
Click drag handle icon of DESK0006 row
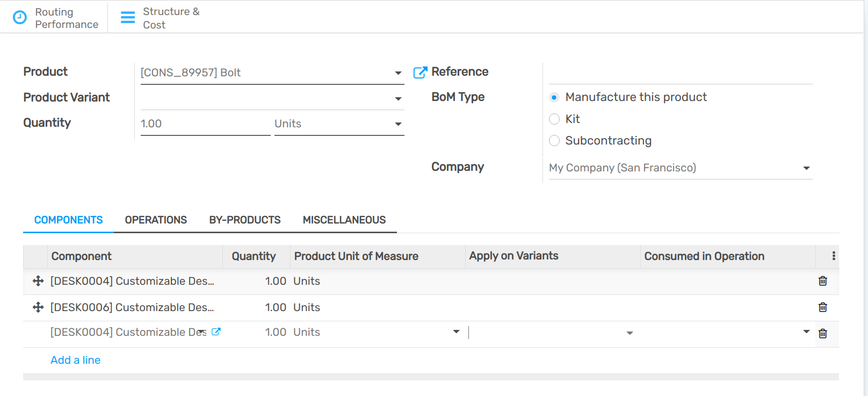tap(38, 307)
